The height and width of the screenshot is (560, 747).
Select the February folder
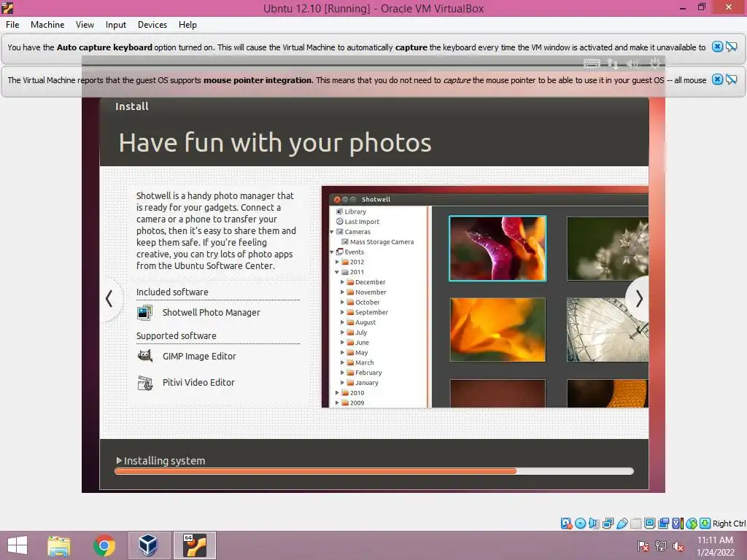tap(364, 373)
